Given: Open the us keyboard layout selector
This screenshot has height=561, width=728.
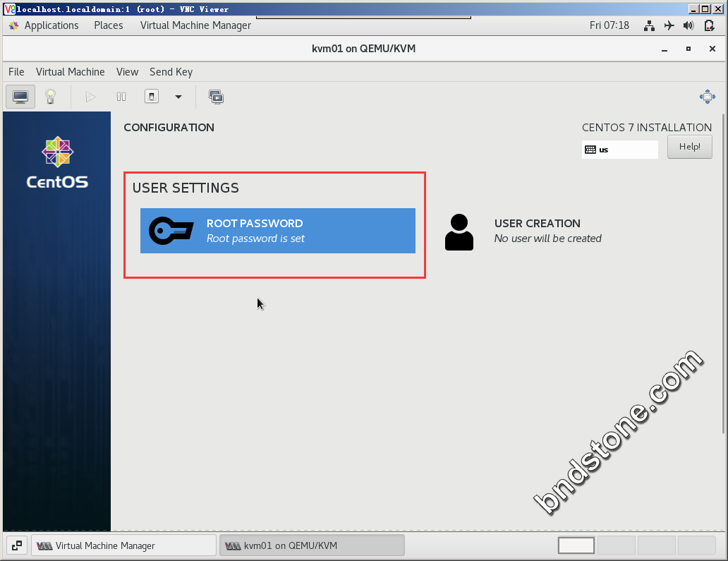Looking at the screenshot, I should [x=620, y=150].
